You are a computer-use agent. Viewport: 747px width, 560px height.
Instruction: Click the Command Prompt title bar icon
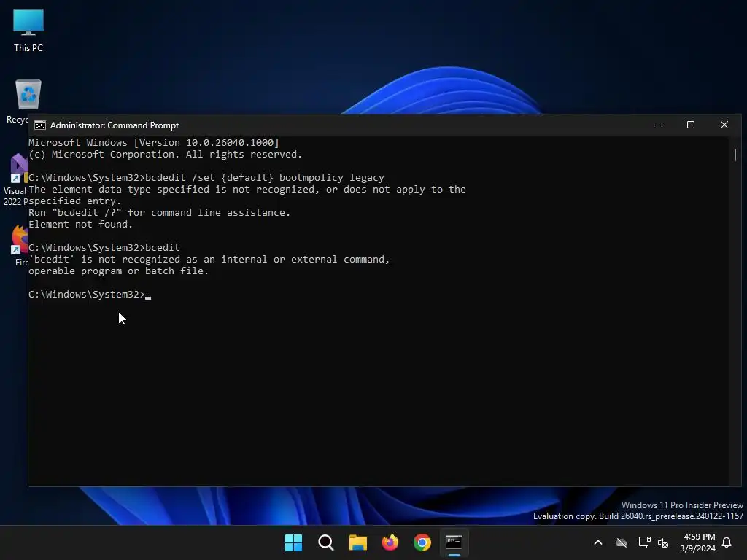pos(40,125)
